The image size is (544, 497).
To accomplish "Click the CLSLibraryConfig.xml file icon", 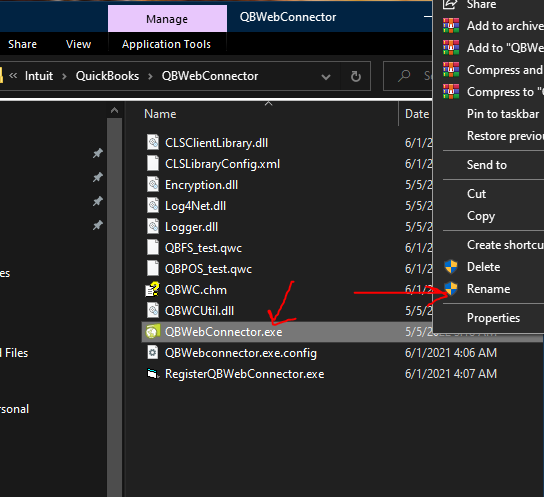I will 153,164.
